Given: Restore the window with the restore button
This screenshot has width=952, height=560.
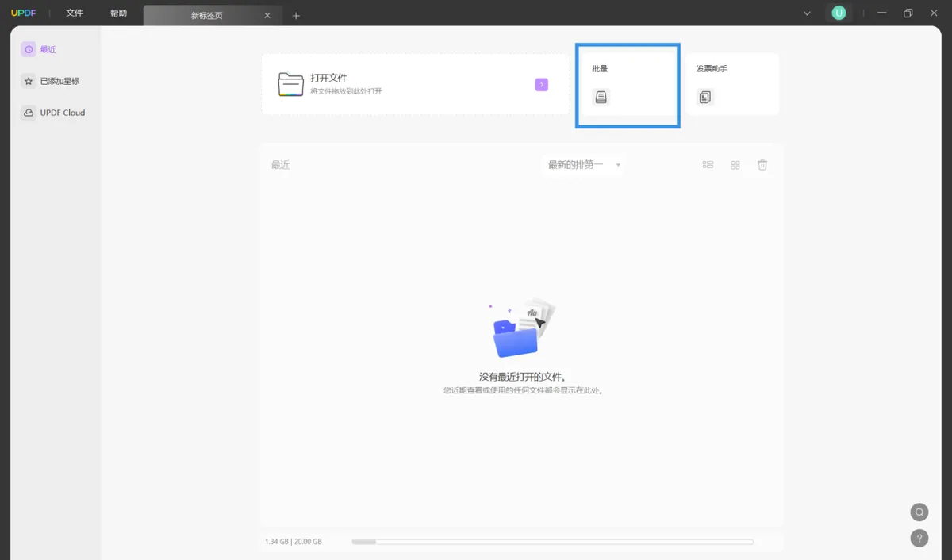Looking at the screenshot, I should [x=908, y=13].
